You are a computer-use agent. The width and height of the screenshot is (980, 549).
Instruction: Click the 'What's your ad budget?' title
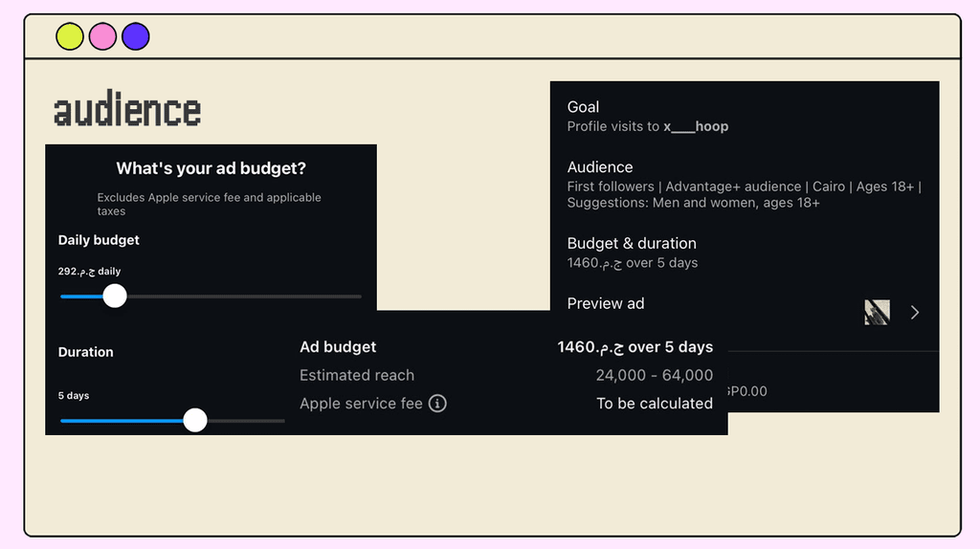pyautogui.click(x=211, y=168)
